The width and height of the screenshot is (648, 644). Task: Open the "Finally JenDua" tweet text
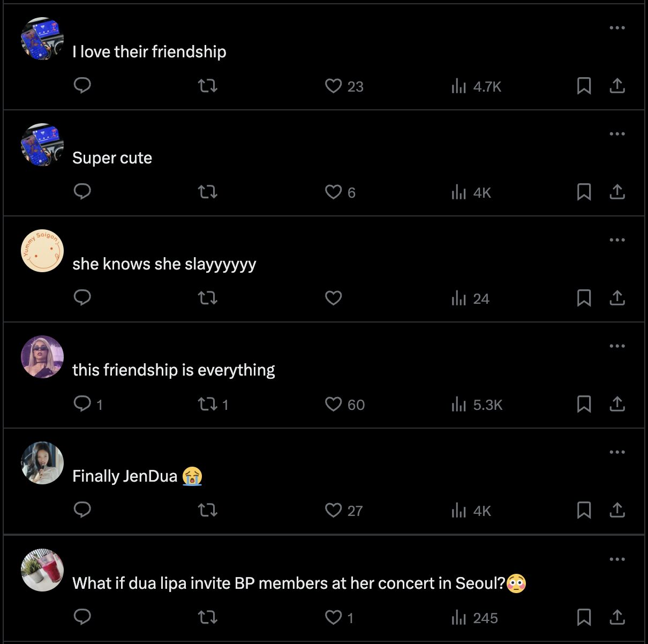pos(125,476)
